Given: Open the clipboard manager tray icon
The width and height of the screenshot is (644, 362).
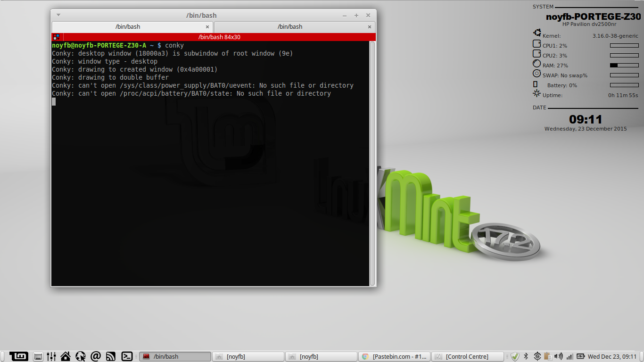Looking at the screenshot, I should pos(547,356).
